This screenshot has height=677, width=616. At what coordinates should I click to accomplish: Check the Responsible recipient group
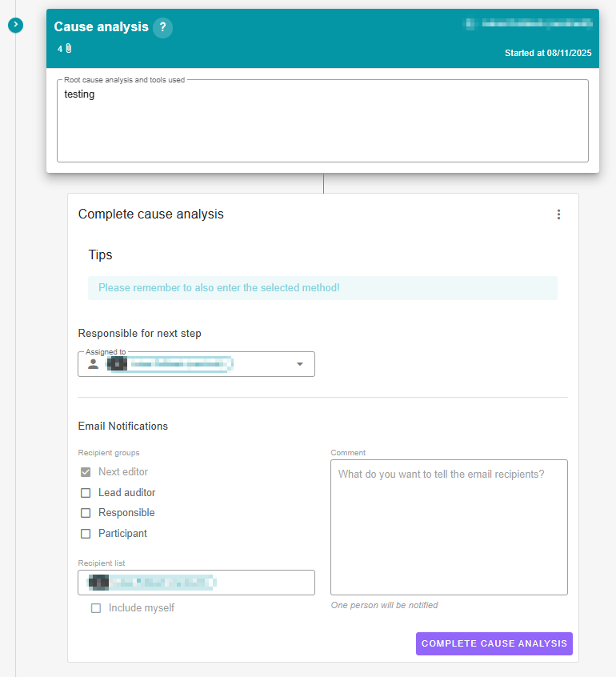coord(86,513)
